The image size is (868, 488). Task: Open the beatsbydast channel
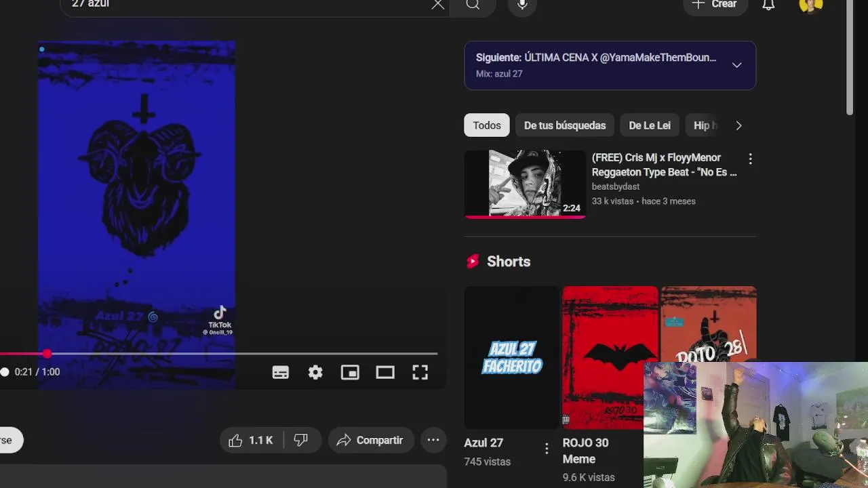click(x=616, y=186)
